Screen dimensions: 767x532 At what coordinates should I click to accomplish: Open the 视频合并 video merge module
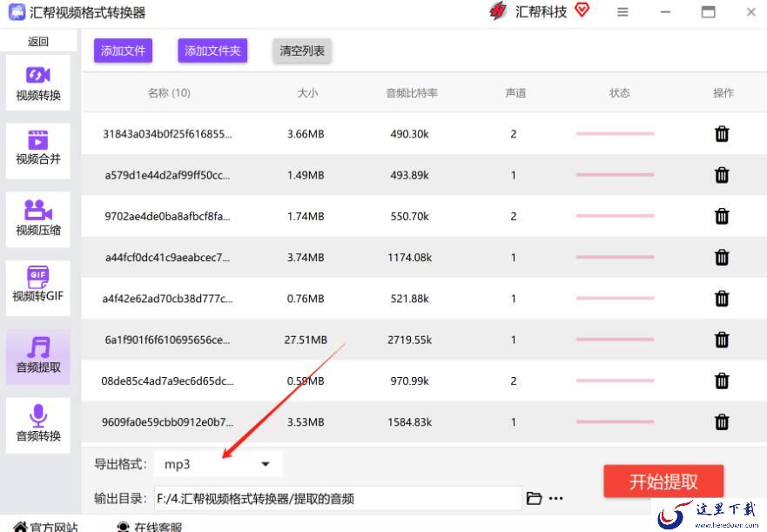pyautogui.click(x=37, y=149)
